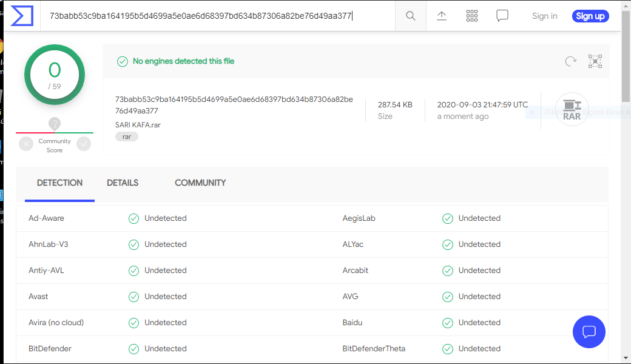Viewport: 631px width, 364px height.
Task: Click the RAR file type icon
Action: coord(572,109)
